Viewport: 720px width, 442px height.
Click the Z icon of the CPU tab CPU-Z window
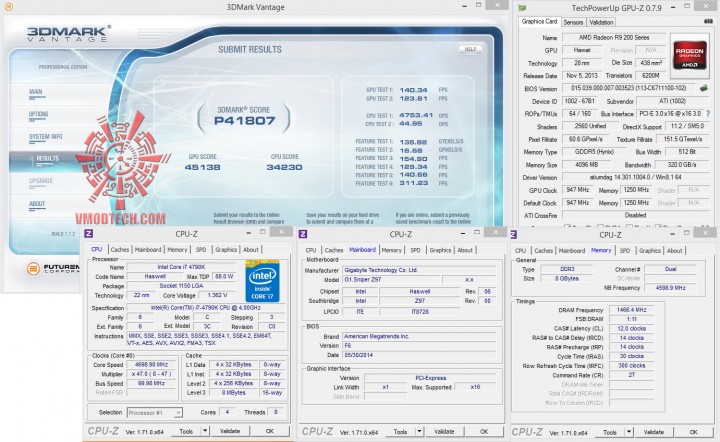coord(89,234)
